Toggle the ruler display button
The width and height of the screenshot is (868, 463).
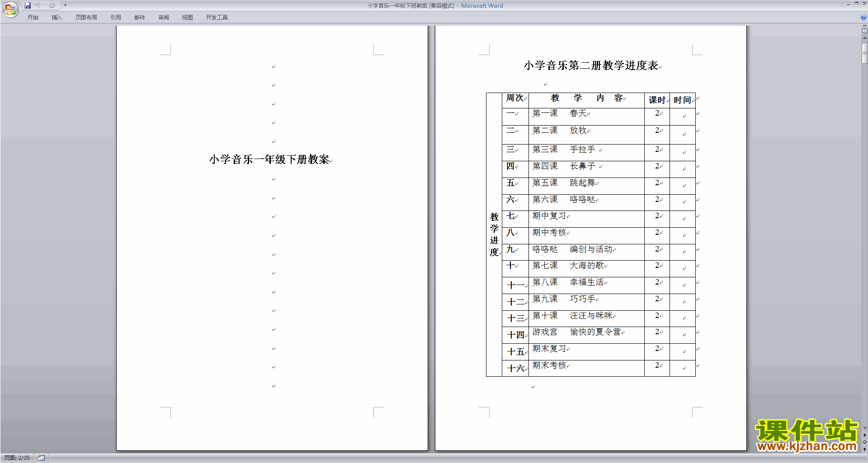coord(864,31)
